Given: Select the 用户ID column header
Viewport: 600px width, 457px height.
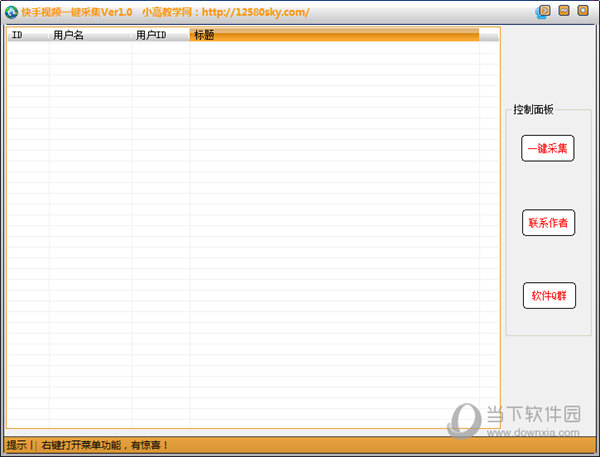Looking at the screenshot, I should pos(161,35).
